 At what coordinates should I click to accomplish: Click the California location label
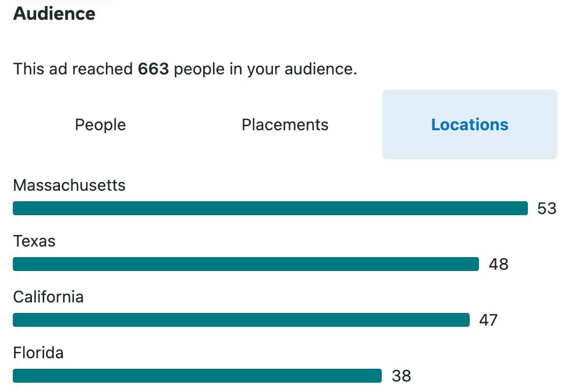tap(48, 297)
